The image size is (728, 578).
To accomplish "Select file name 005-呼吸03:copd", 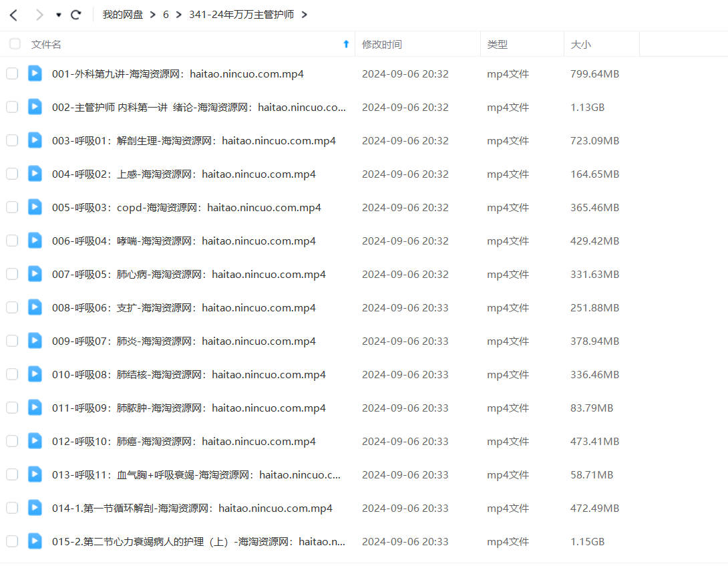I will coord(186,208).
